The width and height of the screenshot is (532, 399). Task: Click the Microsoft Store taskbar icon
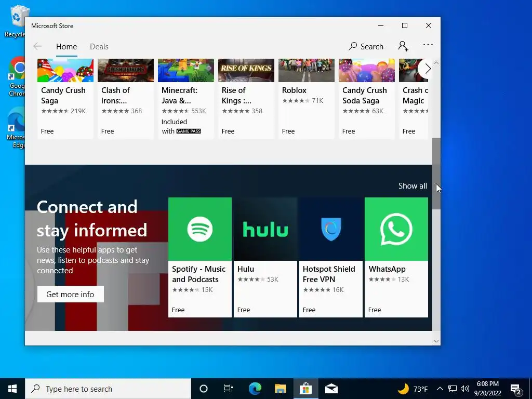point(305,389)
